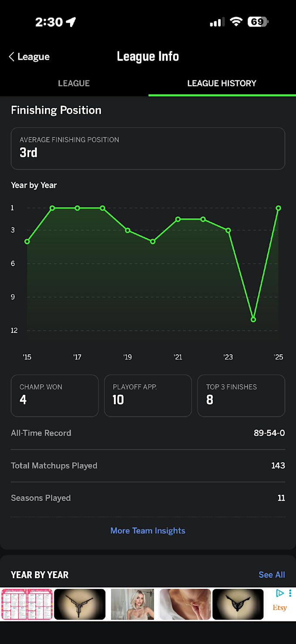Tap the battery indicator showing 69

[x=258, y=22]
